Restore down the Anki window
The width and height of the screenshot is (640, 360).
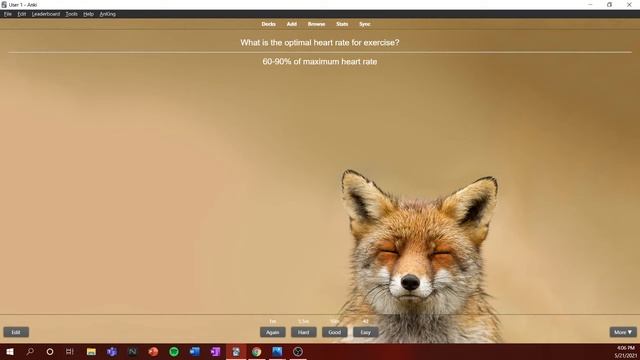pyautogui.click(x=609, y=4)
